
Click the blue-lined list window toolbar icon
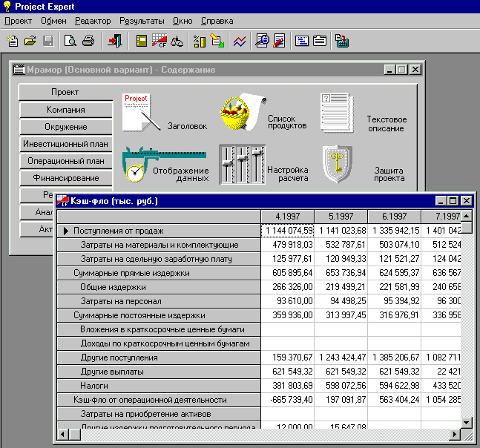(x=302, y=41)
